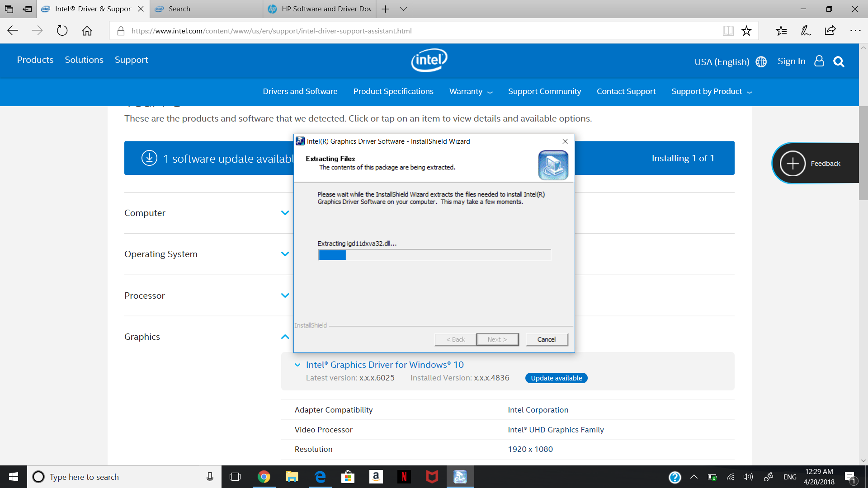Screen dimensions: 868x488
Task: Switch to the HP Software and Driver tab
Action: (319, 9)
